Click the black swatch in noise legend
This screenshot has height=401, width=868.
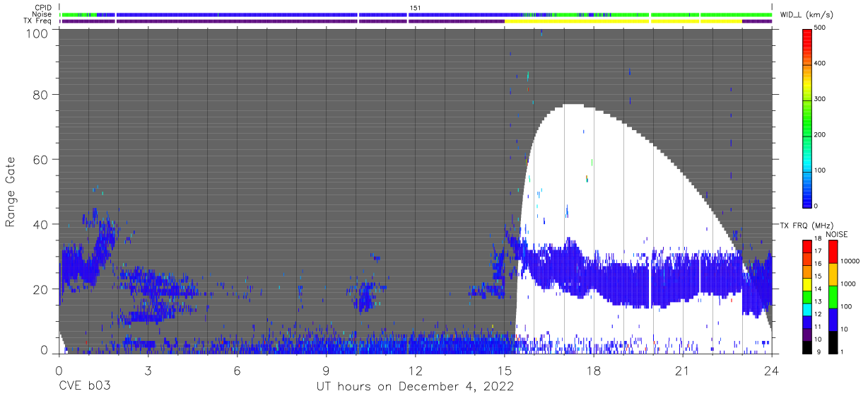[833, 341]
